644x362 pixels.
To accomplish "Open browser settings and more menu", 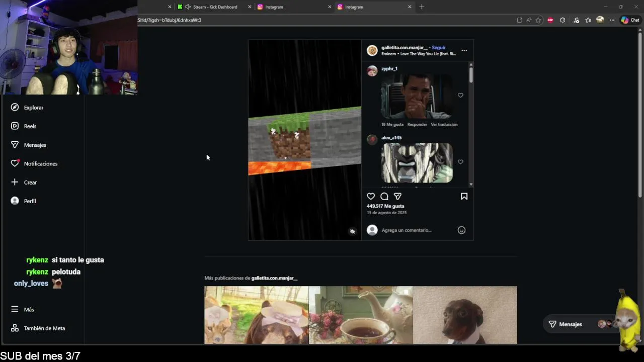I will tap(612, 20).
